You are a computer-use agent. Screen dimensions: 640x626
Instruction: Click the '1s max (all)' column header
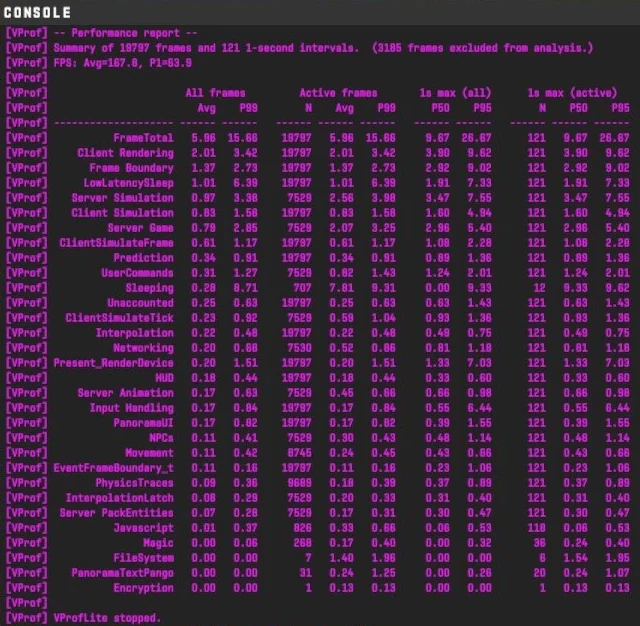[x=456, y=93]
